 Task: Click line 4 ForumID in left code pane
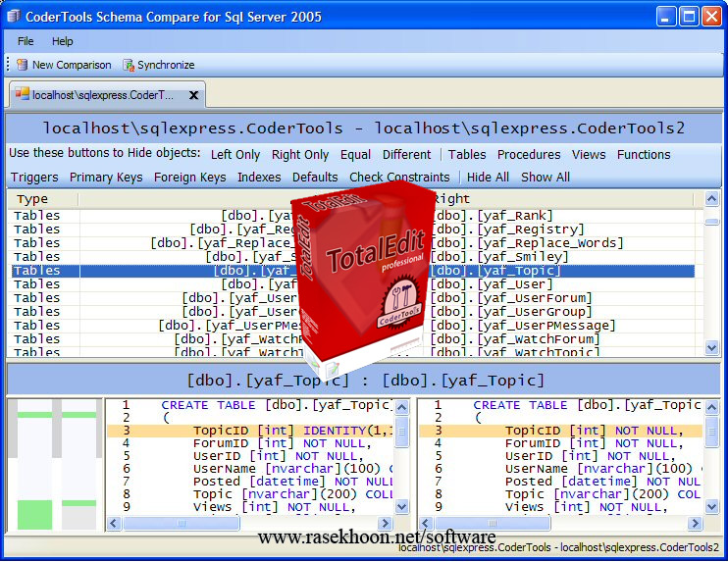[251, 443]
